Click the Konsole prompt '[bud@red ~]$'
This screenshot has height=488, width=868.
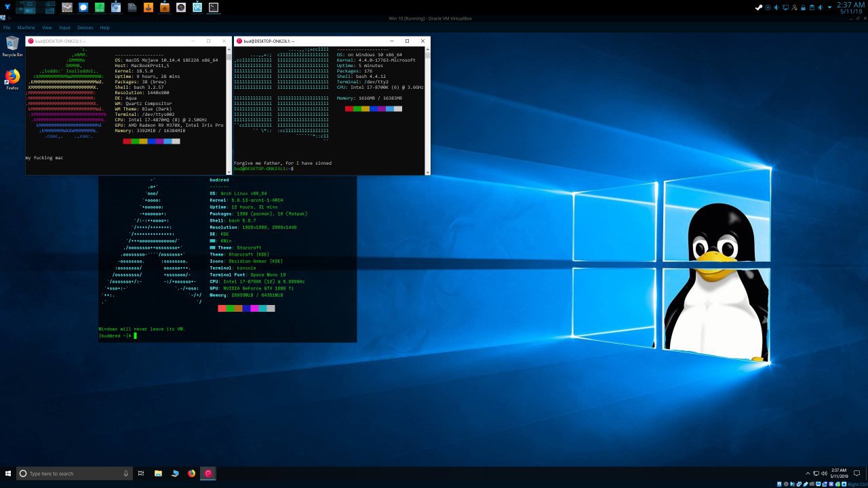tap(115, 335)
